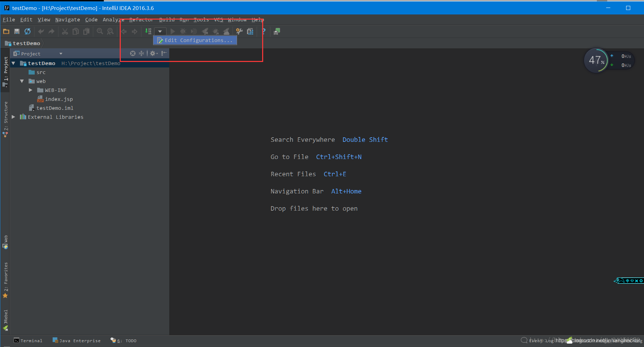
Task: Open the Navigate menu
Action: [x=67, y=20]
